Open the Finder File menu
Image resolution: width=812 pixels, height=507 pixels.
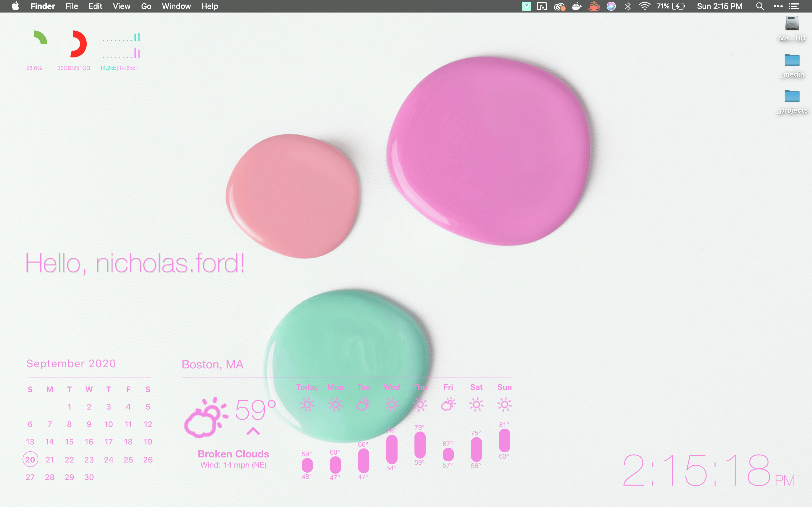click(x=71, y=6)
